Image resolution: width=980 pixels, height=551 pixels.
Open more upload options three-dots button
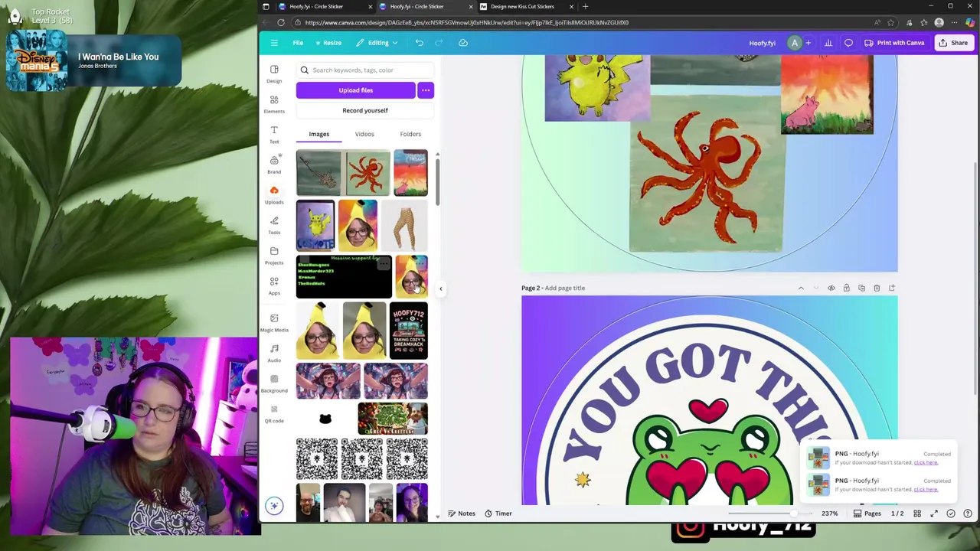point(426,90)
